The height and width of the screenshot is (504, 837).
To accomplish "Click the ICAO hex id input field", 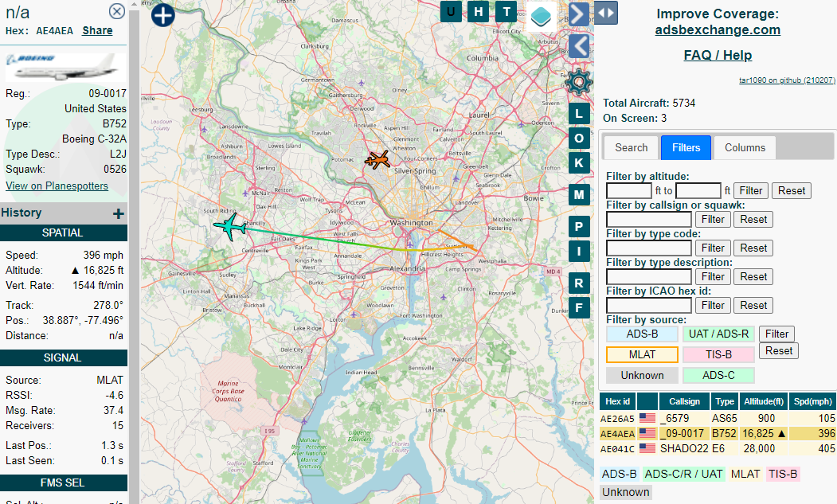I will point(649,306).
